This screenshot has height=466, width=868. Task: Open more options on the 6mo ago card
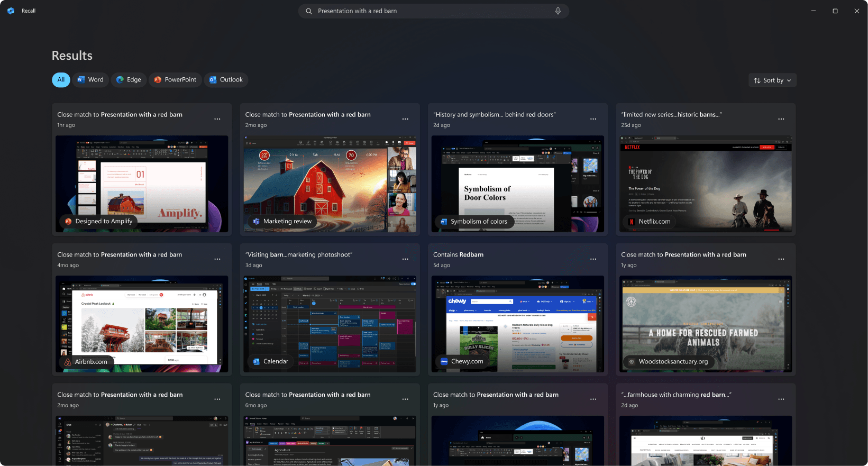[x=405, y=399]
